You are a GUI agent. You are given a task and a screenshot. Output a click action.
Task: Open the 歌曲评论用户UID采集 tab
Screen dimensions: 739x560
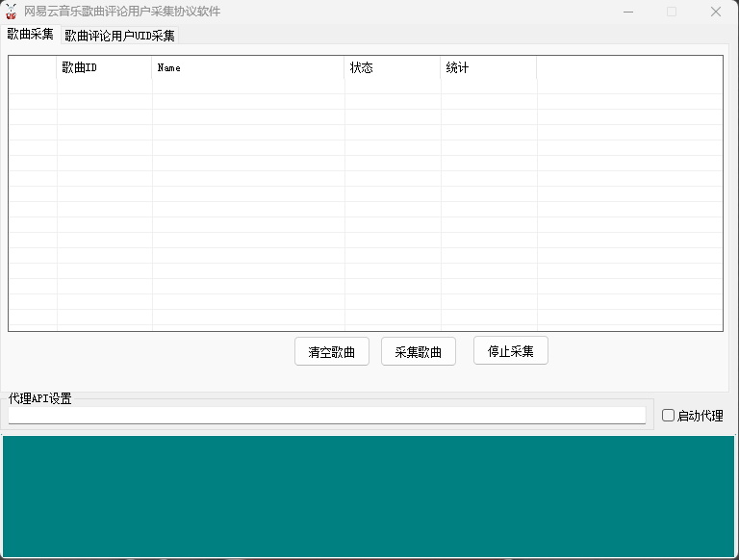pyautogui.click(x=119, y=36)
